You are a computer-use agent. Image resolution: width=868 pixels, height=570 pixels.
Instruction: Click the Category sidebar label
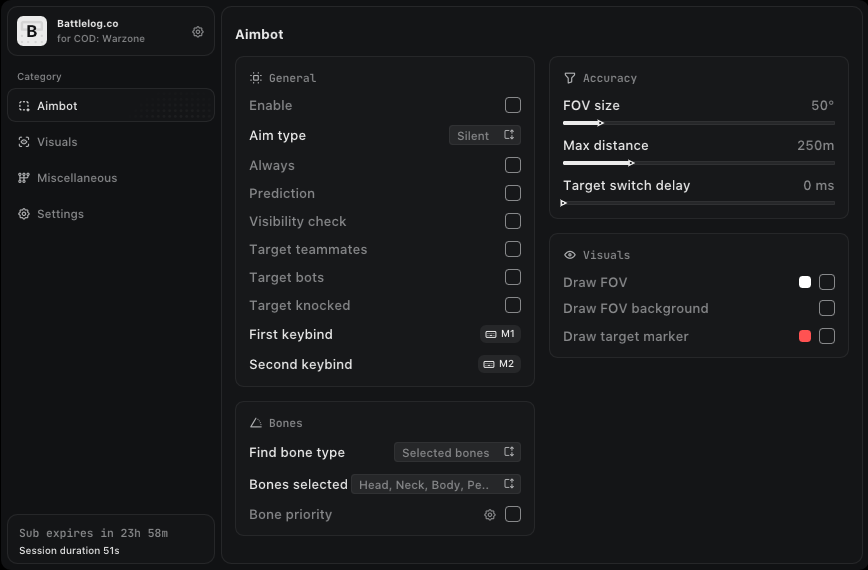click(39, 76)
